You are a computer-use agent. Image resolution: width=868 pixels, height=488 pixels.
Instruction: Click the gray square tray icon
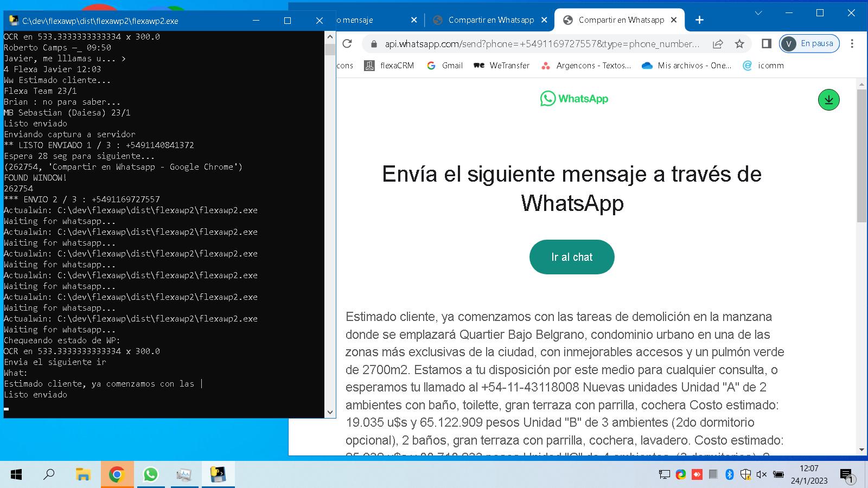(713, 474)
